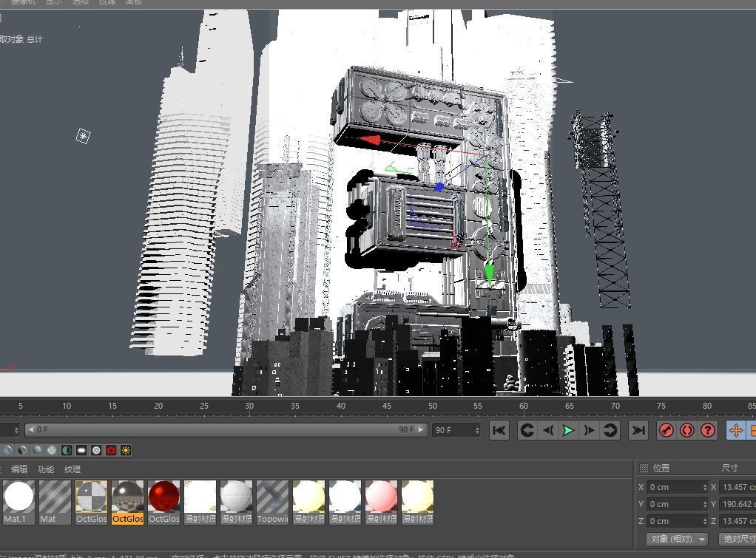Click the red record active objects key icon
The width and height of the screenshot is (756, 558).
point(666,430)
